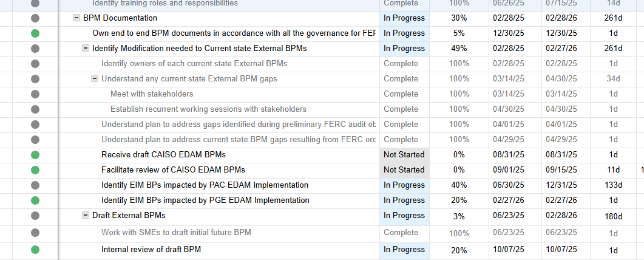Click gray status dot for PAC EDAM Implementation row

coord(35,185)
